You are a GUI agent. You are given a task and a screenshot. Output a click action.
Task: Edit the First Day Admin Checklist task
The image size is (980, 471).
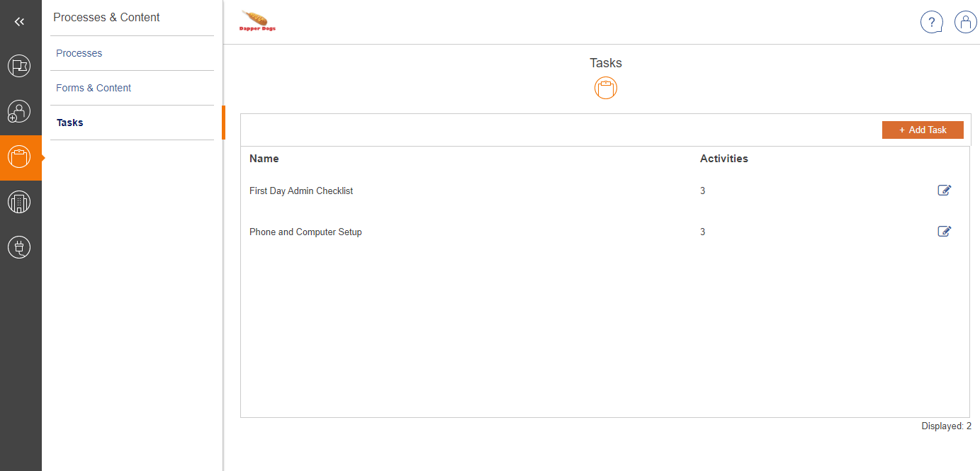(944, 190)
